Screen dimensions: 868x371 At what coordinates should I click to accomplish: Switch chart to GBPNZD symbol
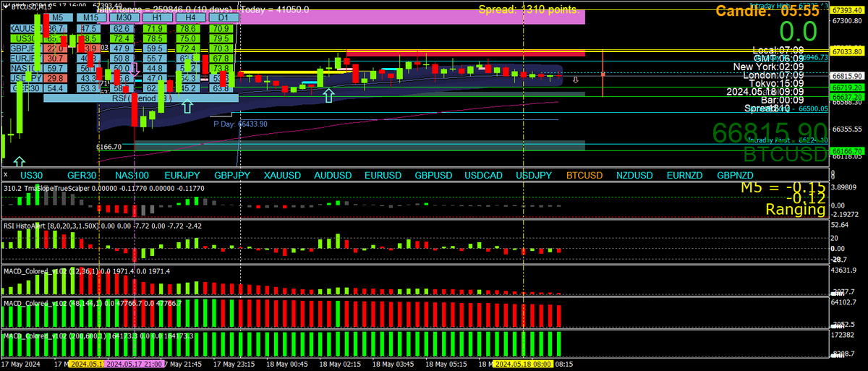[x=735, y=175]
